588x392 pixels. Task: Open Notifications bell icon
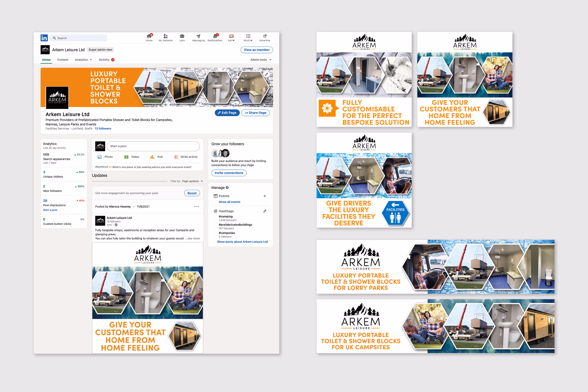tap(215, 38)
